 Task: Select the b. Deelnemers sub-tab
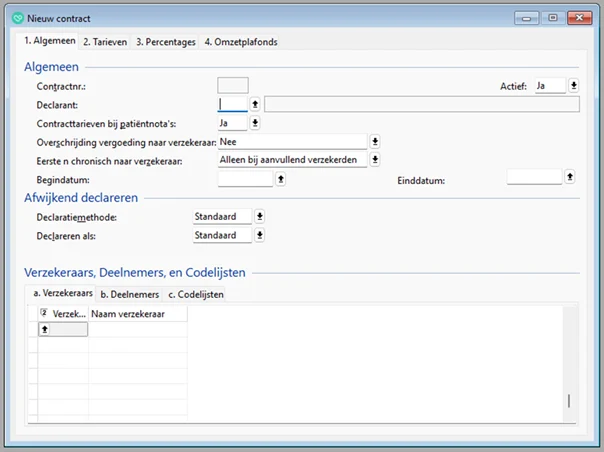pos(129,294)
